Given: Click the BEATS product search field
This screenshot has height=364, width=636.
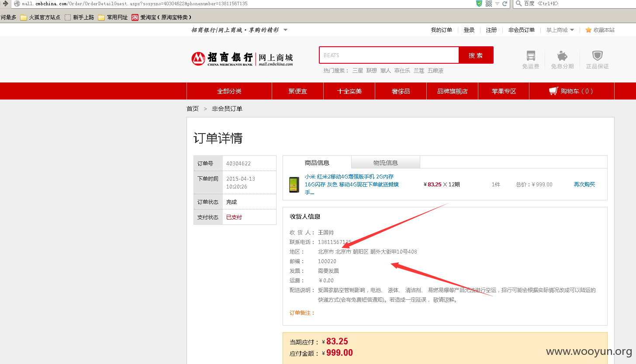Looking at the screenshot, I should 389,55.
